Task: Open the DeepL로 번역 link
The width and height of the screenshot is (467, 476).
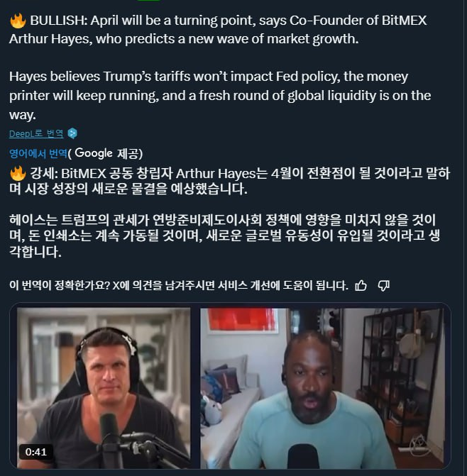Action: coord(36,133)
